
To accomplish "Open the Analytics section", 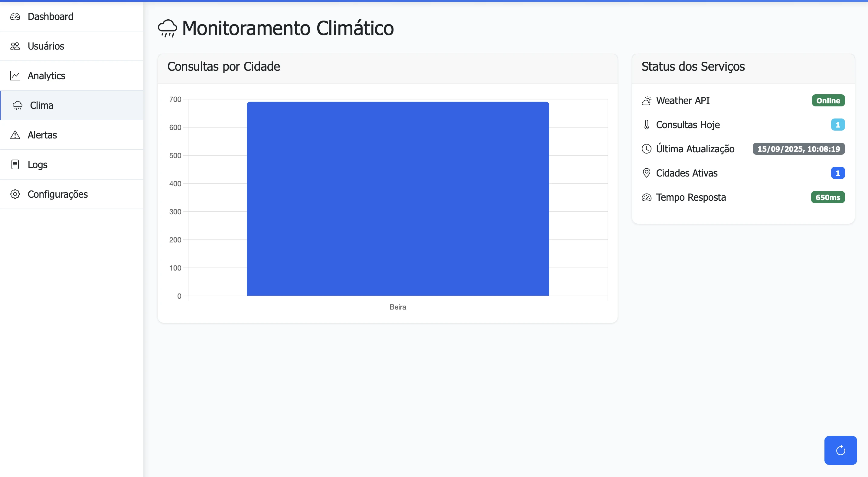I will (47, 76).
